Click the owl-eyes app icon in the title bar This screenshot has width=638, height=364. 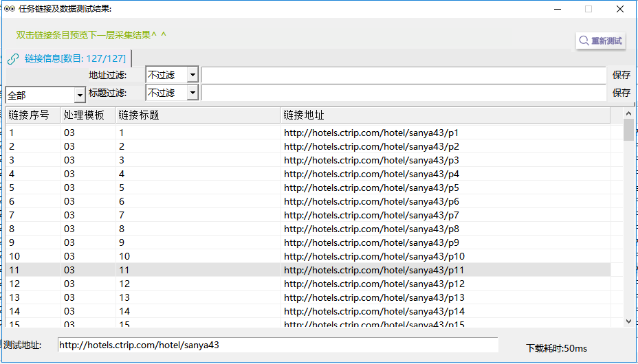click(x=10, y=8)
